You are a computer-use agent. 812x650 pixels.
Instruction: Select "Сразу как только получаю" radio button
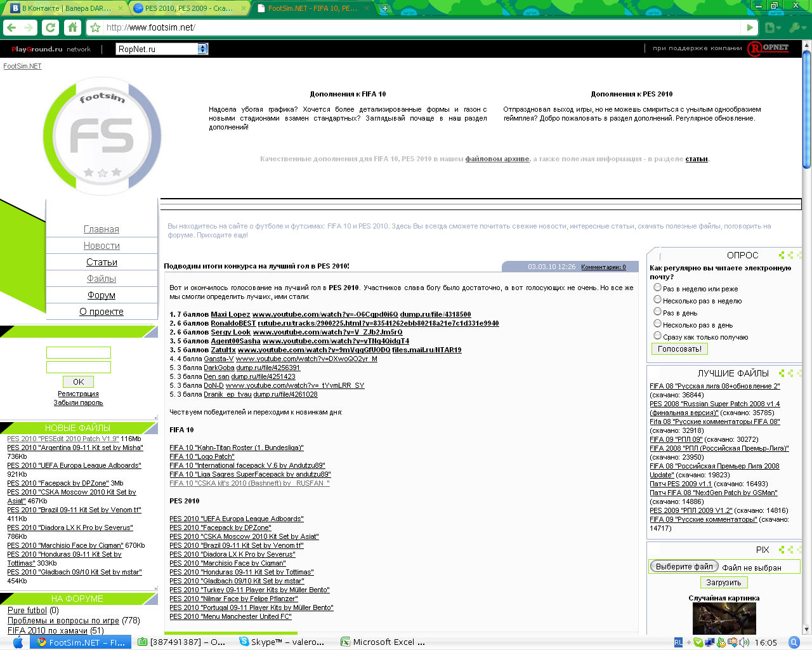click(657, 336)
